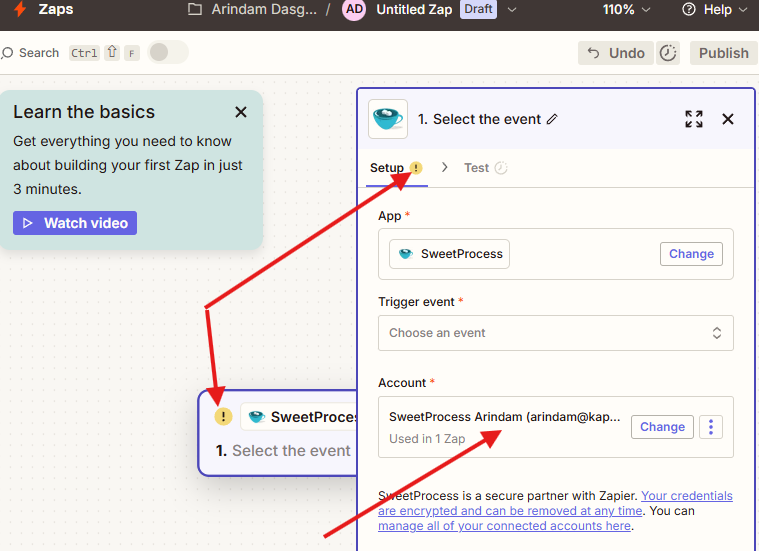Viewport: 759px width, 551px height.
Task: Open the manage all connected accounts link
Action: pyautogui.click(x=504, y=526)
